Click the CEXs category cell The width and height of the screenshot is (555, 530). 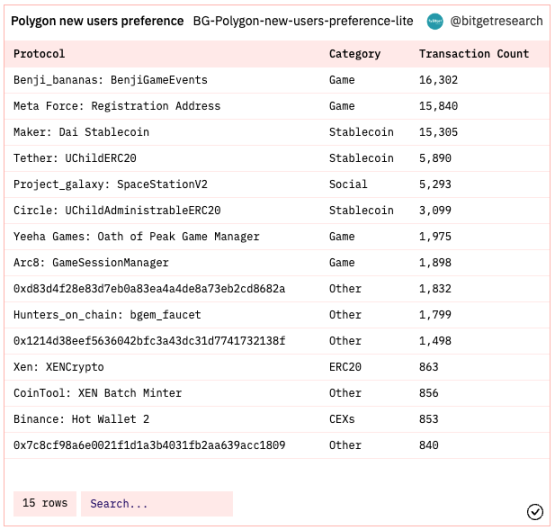click(x=342, y=419)
